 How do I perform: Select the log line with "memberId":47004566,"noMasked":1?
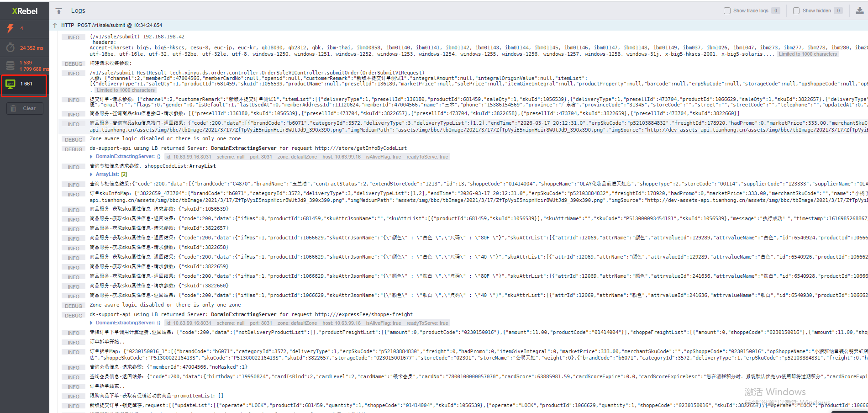(168, 367)
